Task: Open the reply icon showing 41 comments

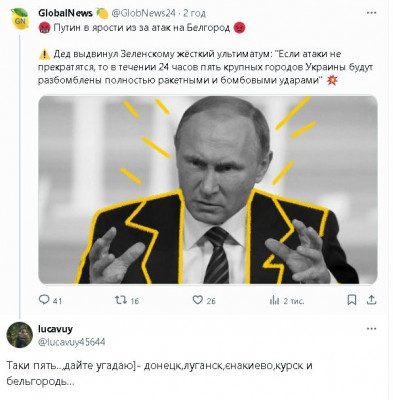Action: point(44,300)
